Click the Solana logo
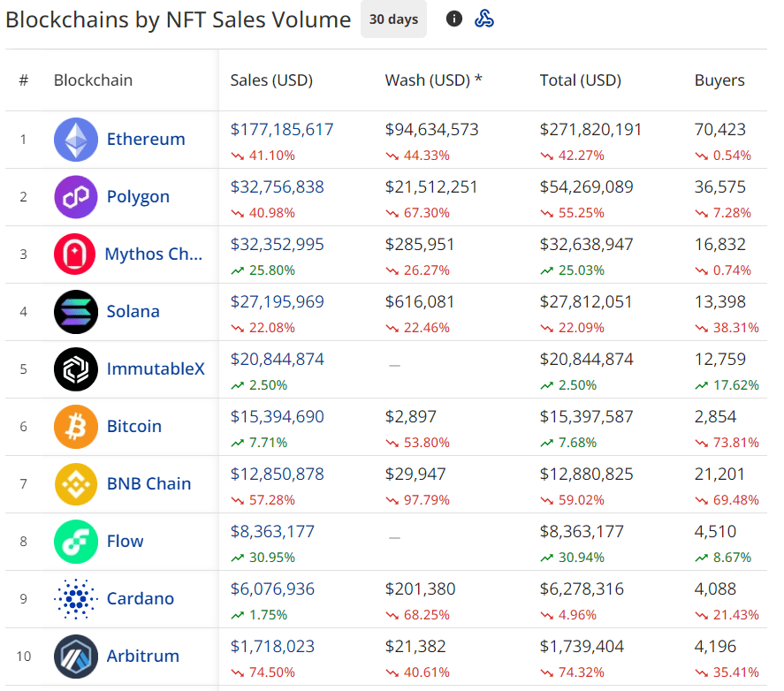784x691 pixels. (x=75, y=312)
